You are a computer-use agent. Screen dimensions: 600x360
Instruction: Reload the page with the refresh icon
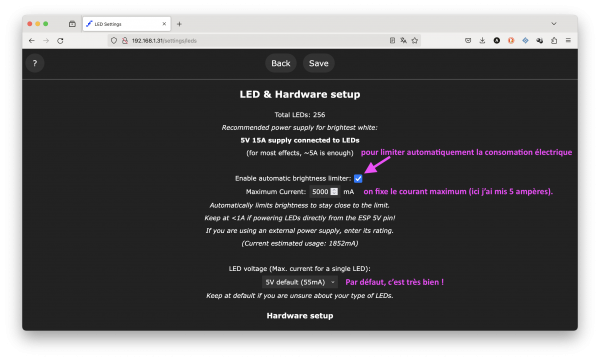tap(60, 41)
